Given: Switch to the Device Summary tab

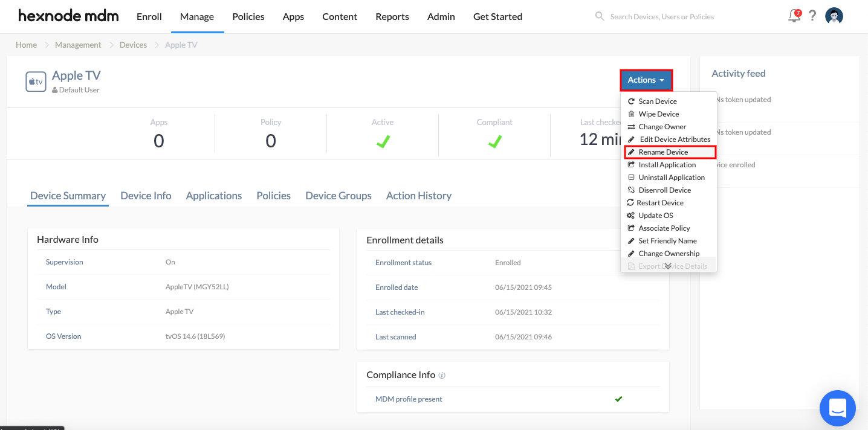Looking at the screenshot, I should click(x=68, y=196).
